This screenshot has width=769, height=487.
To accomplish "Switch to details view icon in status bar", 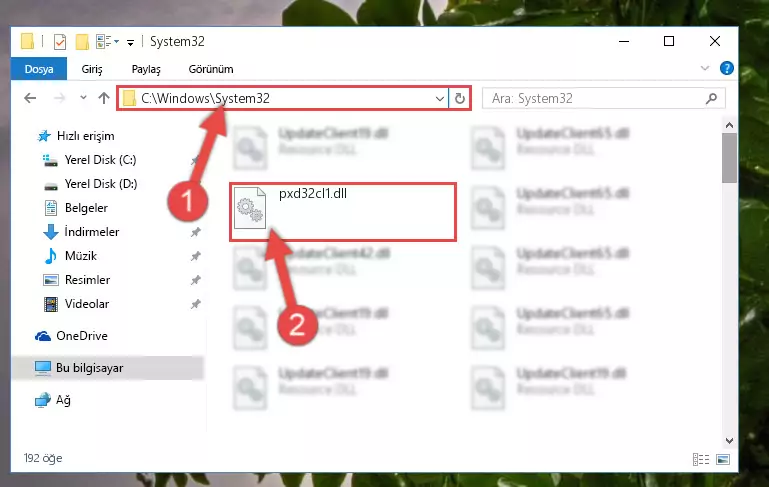I will point(701,460).
